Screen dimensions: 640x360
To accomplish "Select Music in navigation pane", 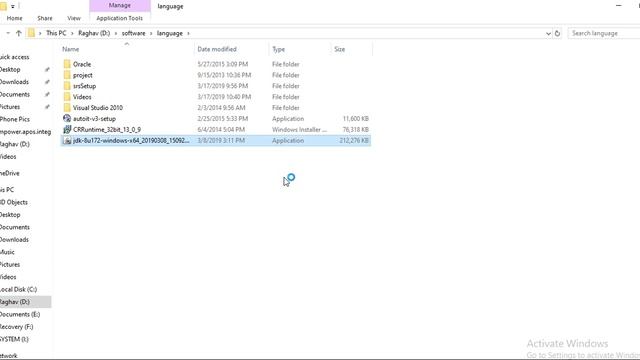I will (7, 252).
